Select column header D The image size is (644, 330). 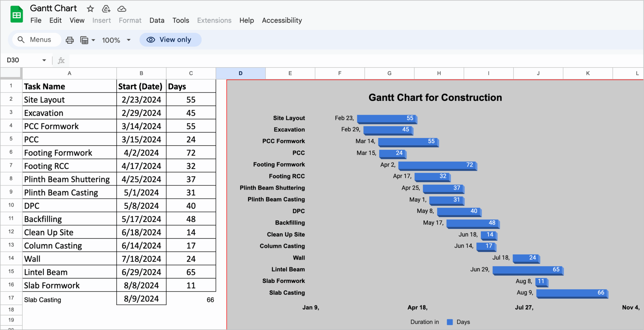(240, 73)
